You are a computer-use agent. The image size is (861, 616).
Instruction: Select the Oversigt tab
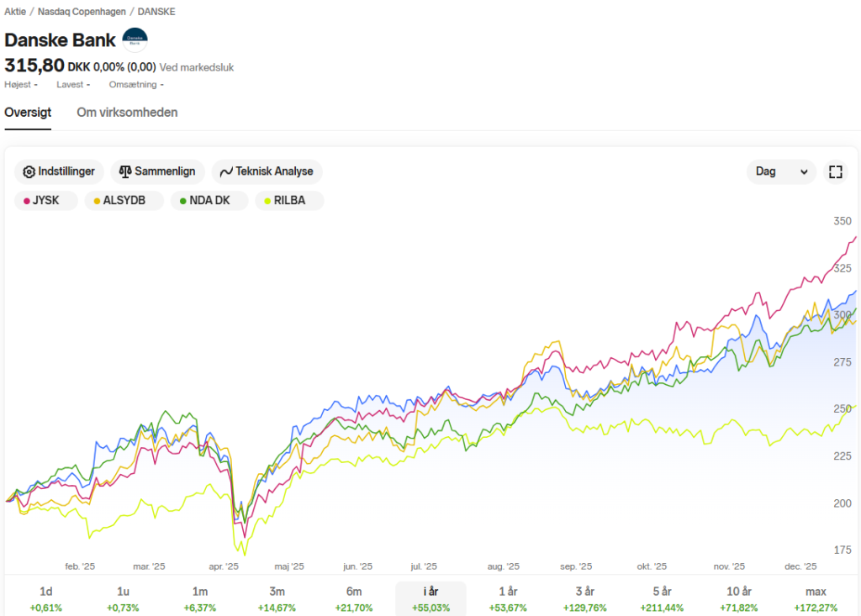click(28, 113)
